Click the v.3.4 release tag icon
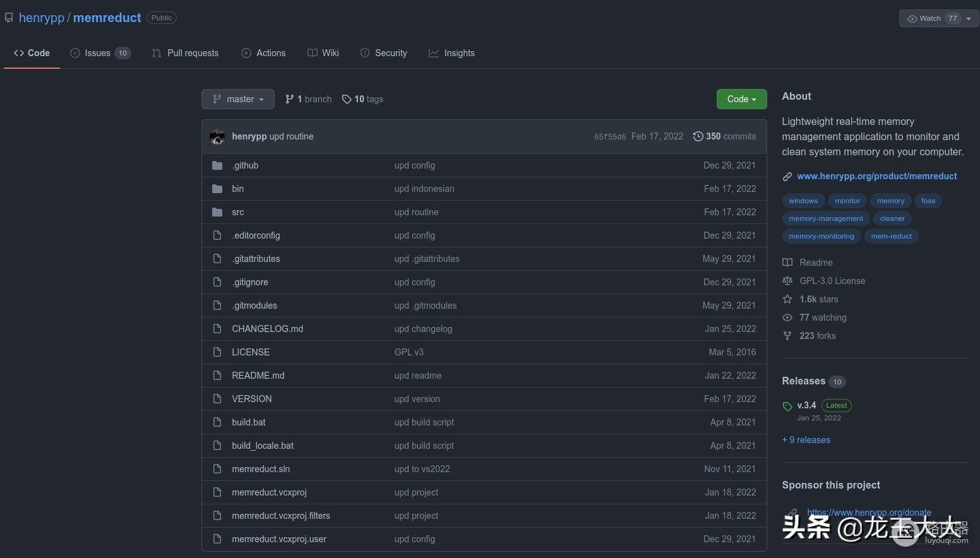This screenshot has height=558, width=980. (x=787, y=406)
